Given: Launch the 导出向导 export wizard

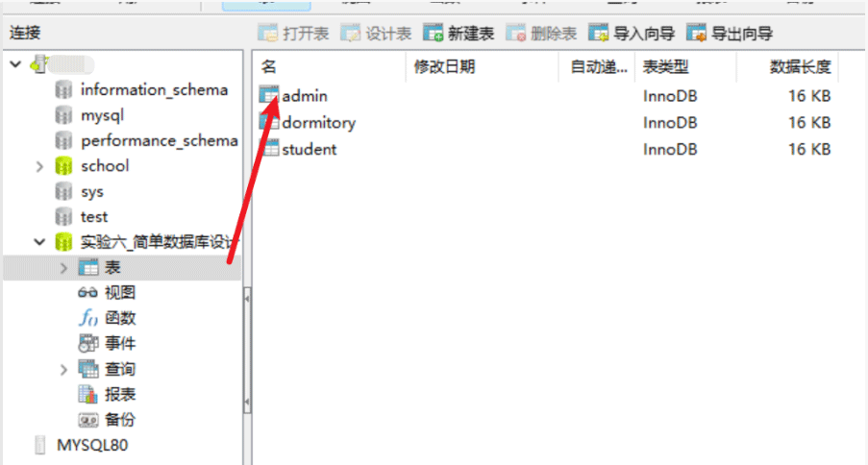Looking at the screenshot, I should (x=730, y=34).
